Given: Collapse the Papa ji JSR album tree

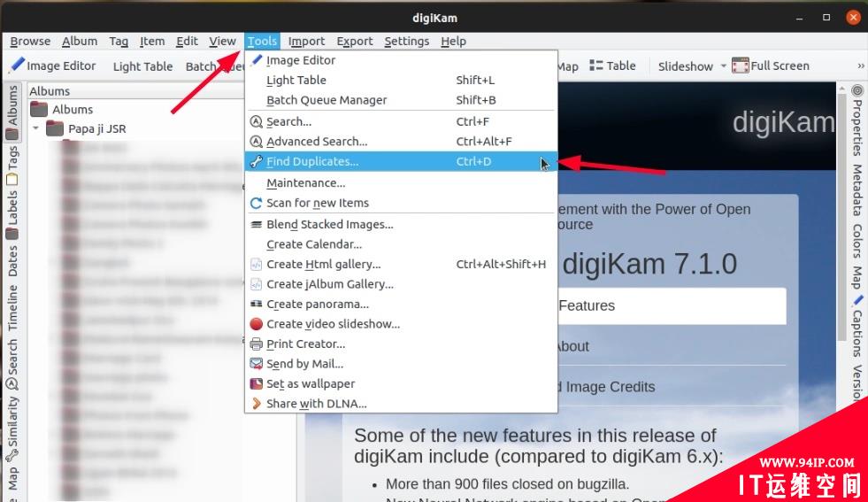Looking at the screenshot, I should coord(36,128).
